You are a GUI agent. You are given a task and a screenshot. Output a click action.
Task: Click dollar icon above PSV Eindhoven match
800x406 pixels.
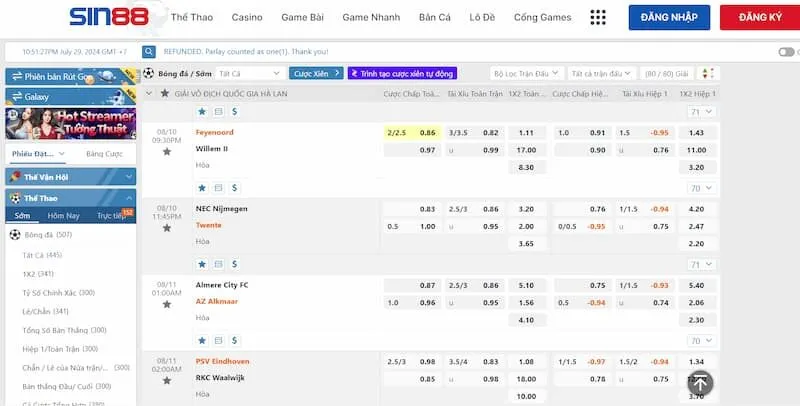[x=234, y=340]
